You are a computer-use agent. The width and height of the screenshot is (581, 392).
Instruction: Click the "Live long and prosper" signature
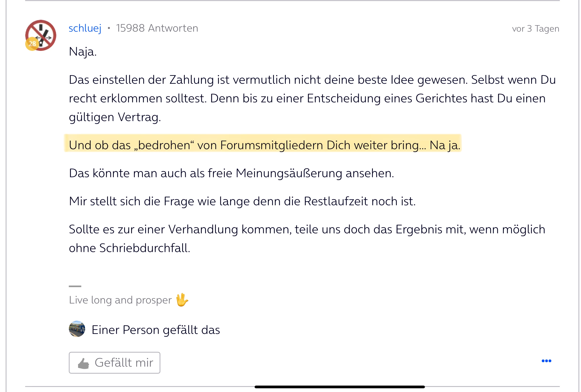[120, 300]
